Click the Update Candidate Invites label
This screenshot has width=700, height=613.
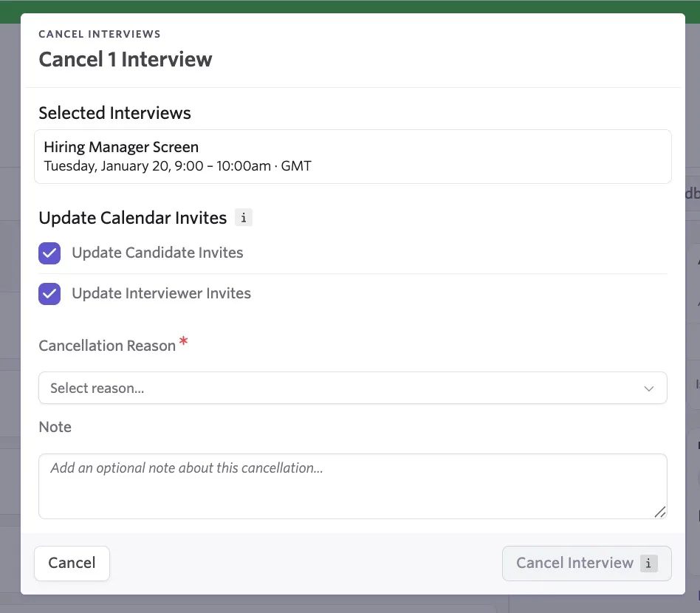click(x=157, y=253)
